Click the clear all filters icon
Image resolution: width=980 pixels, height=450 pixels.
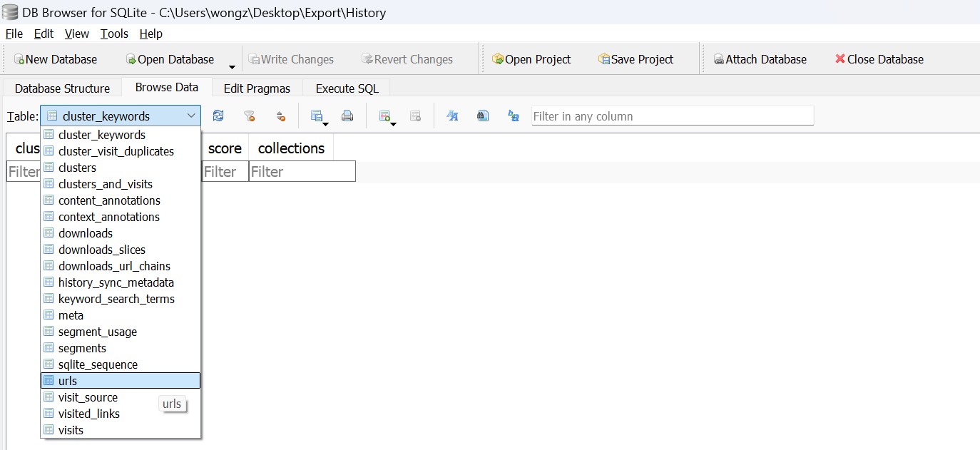coord(249,116)
